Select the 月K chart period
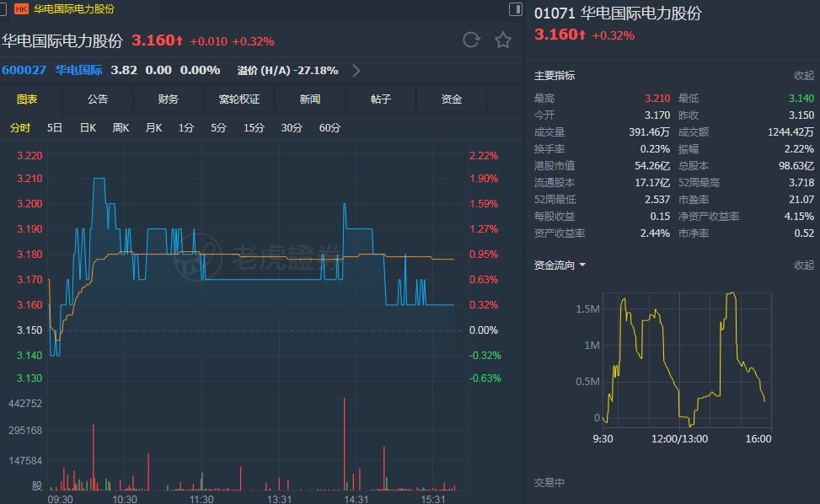The height and width of the screenshot is (504, 820). [153, 128]
